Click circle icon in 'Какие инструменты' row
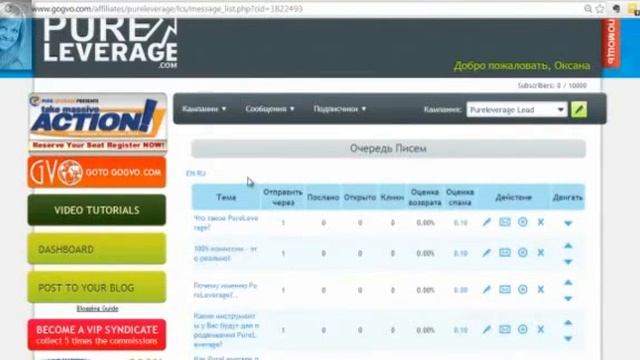640x360 pixels. 522,329
